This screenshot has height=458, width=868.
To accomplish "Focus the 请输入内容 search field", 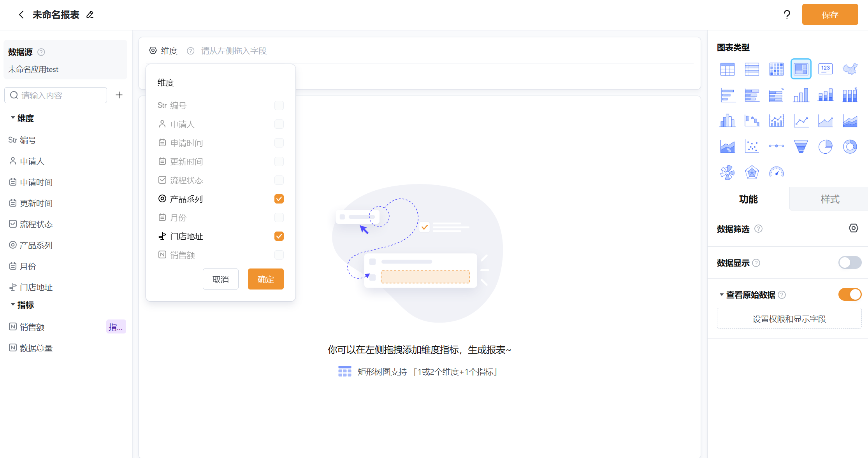I will tap(56, 95).
